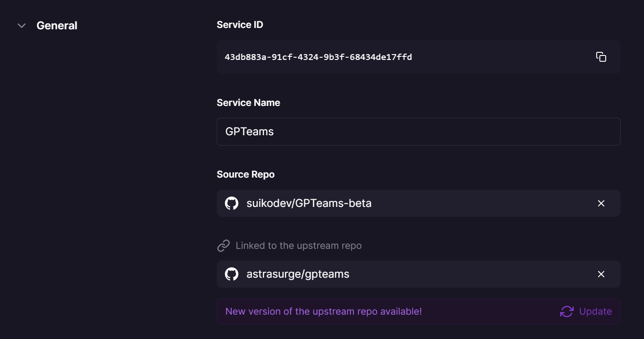644x339 pixels.
Task: Copy the Service ID to clipboard
Action: [601, 57]
